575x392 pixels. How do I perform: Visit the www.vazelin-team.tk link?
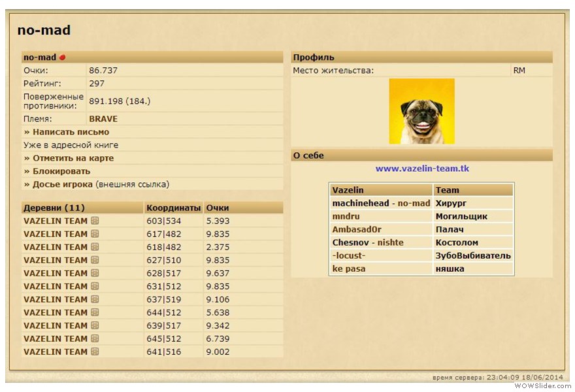(422, 169)
